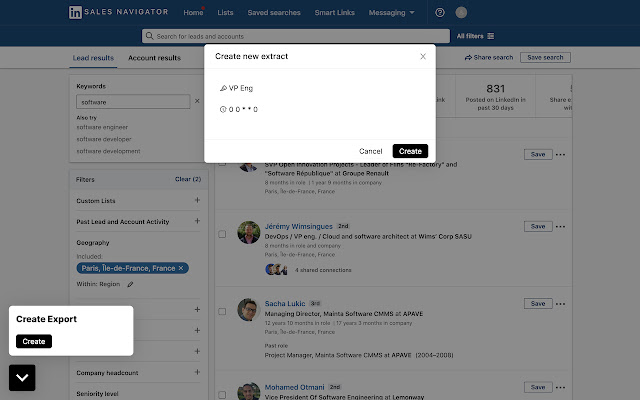
Task: Save the Sacha Lukic lead
Action: click(538, 304)
